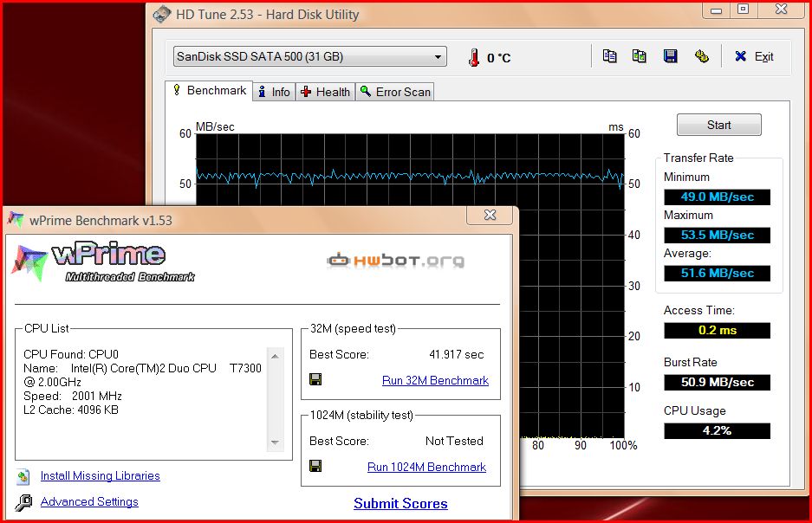Click Burst Rate value 50.9 MB/sec
The height and width of the screenshot is (523, 812).
pos(718,382)
